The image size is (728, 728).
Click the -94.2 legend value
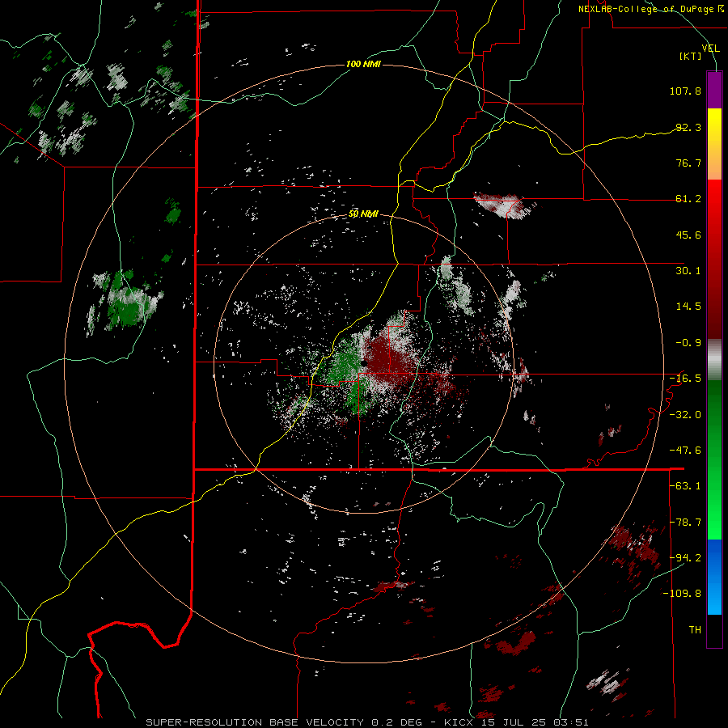click(685, 557)
